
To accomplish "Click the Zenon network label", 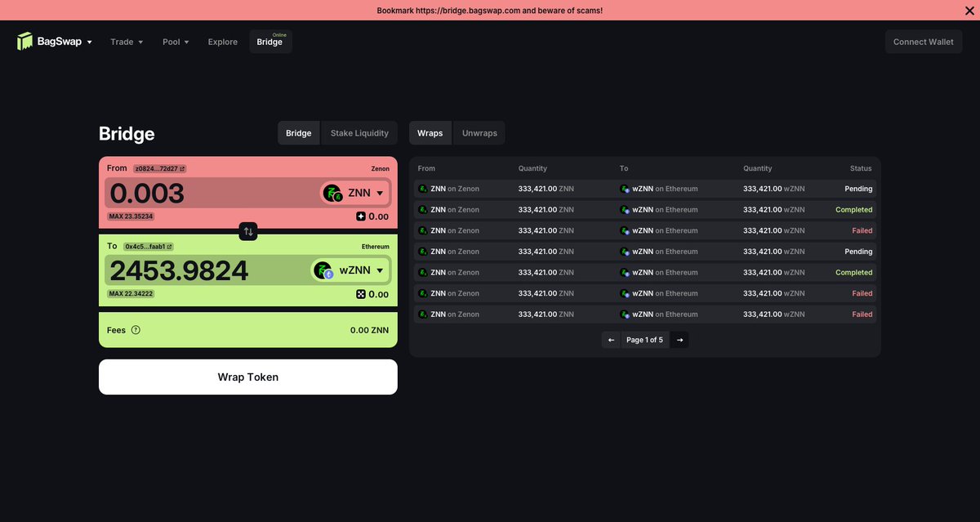I will [x=380, y=169].
